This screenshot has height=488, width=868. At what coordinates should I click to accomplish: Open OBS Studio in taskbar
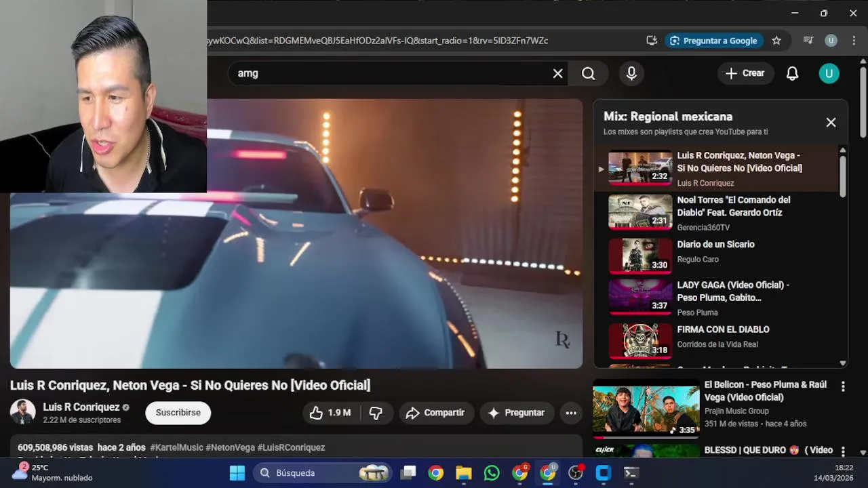pos(576,473)
